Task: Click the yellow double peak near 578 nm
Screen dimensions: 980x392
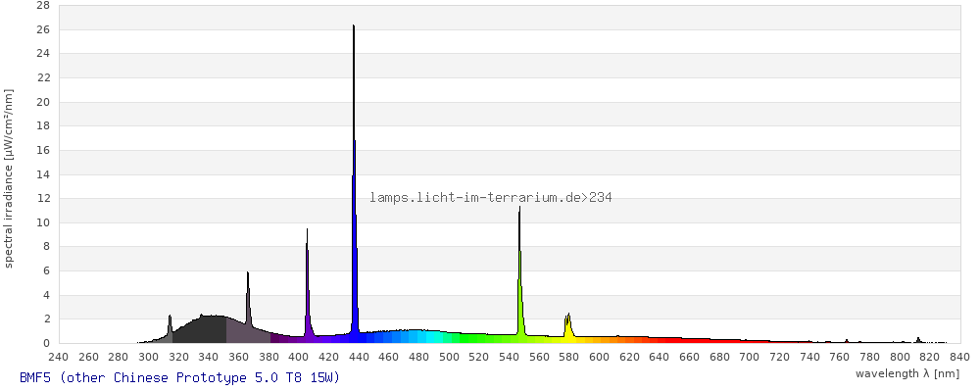Action: [567, 326]
